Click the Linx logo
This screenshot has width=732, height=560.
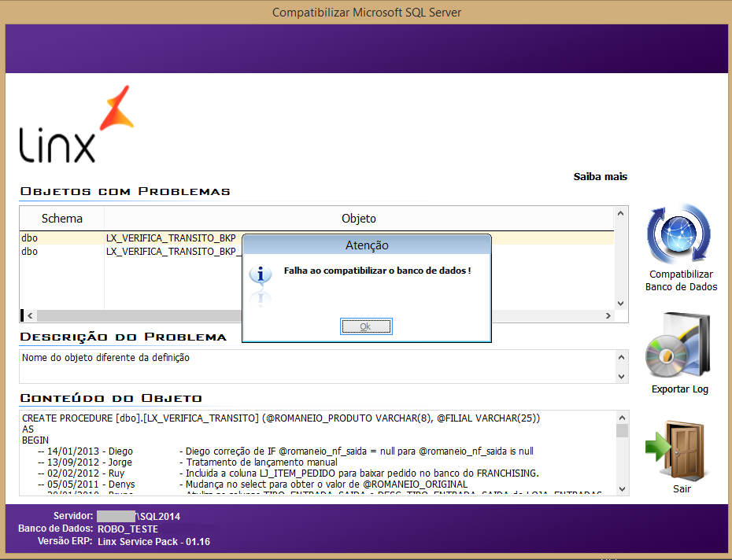(76, 124)
